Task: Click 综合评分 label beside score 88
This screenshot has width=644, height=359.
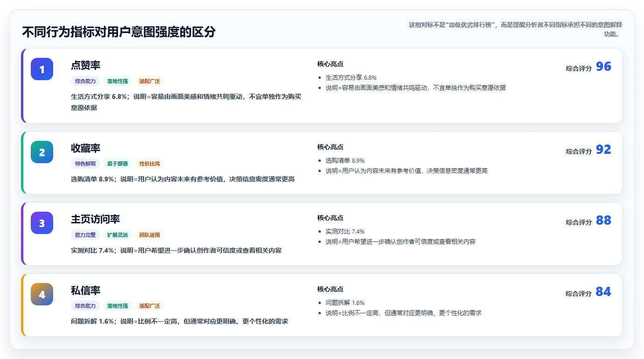Action: pyautogui.click(x=579, y=222)
